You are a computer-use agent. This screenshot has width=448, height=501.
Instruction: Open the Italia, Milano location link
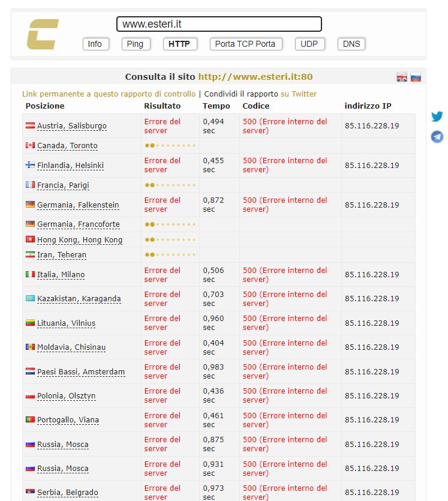pos(61,275)
